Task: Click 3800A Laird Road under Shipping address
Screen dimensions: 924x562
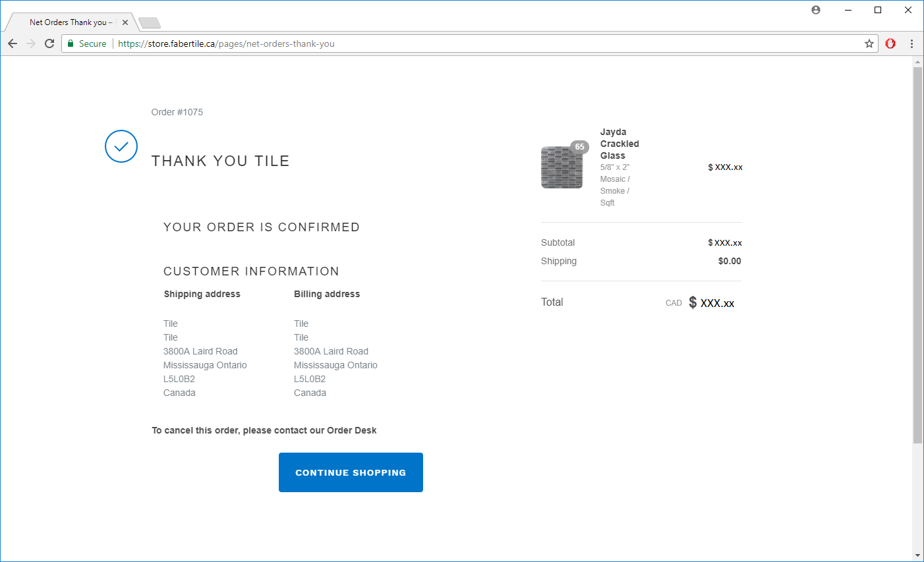Action: coord(200,351)
